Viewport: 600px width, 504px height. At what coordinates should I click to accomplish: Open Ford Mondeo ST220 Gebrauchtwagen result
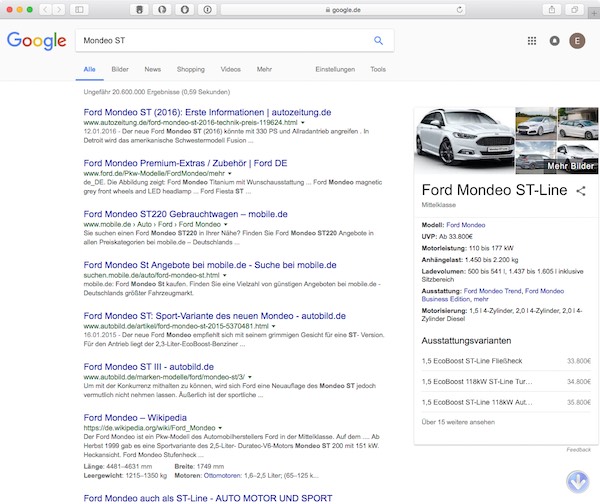pos(186,214)
